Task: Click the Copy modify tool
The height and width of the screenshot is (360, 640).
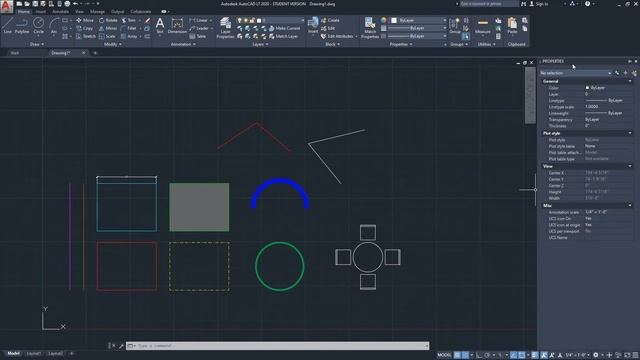Action: 84,28
